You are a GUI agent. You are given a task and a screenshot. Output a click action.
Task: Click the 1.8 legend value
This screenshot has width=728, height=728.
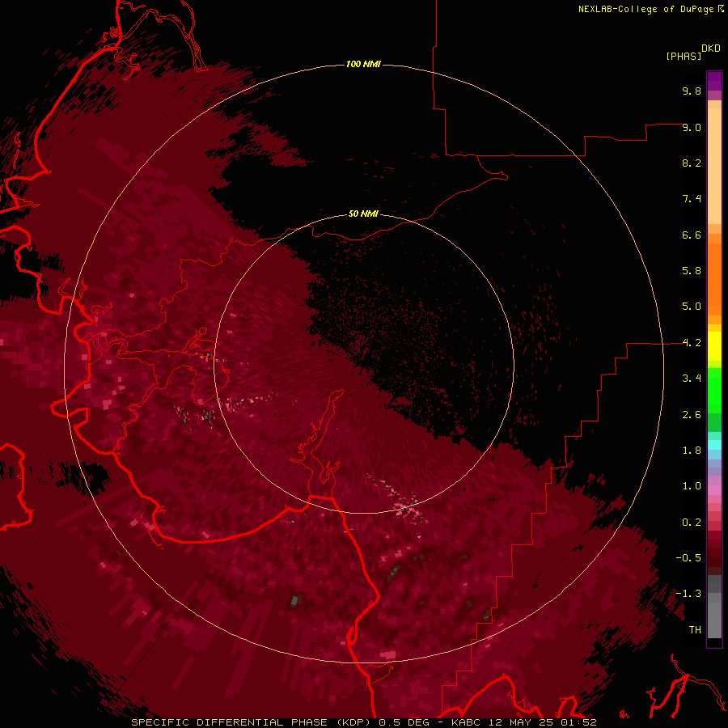tap(692, 451)
